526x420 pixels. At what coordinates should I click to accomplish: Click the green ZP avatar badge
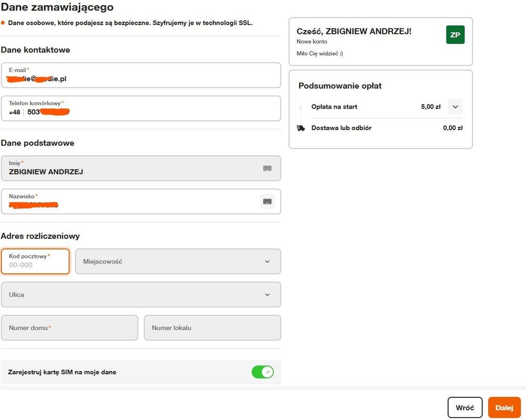coord(455,35)
